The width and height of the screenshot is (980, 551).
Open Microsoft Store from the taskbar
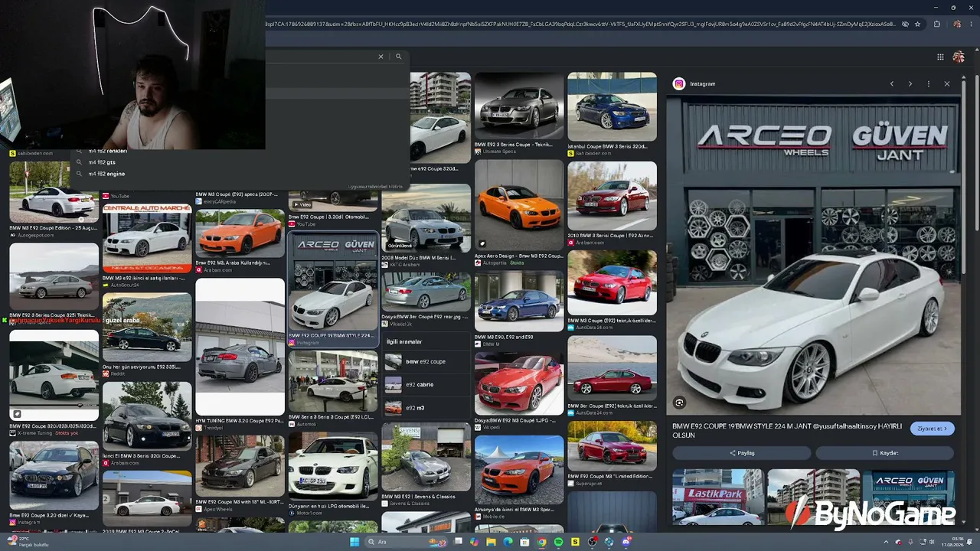pos(524,542)
